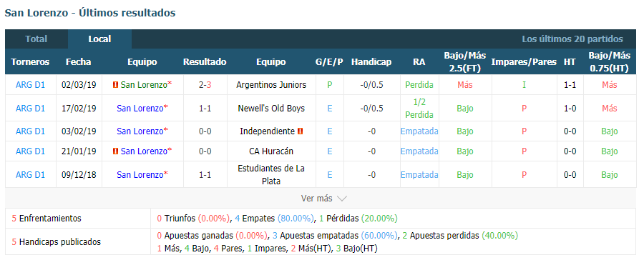Viewport: 644px width, 260px height.
Task: Select the Local tab
Action: point(99,39)
